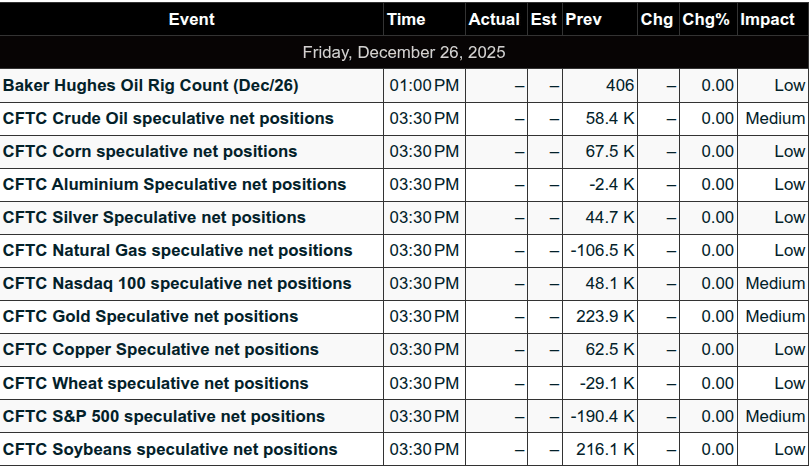Image resolution: width=810 pixels, height=469 pixels.
Task: Click the Event column header
Action: [191, 20]
